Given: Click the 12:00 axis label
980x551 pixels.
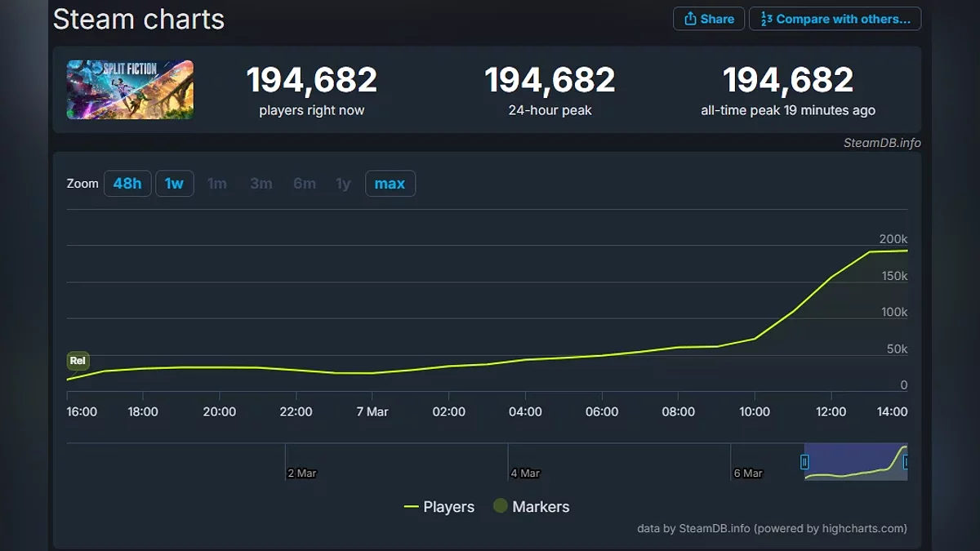Looking at the screenshot, I should point(831,411).
